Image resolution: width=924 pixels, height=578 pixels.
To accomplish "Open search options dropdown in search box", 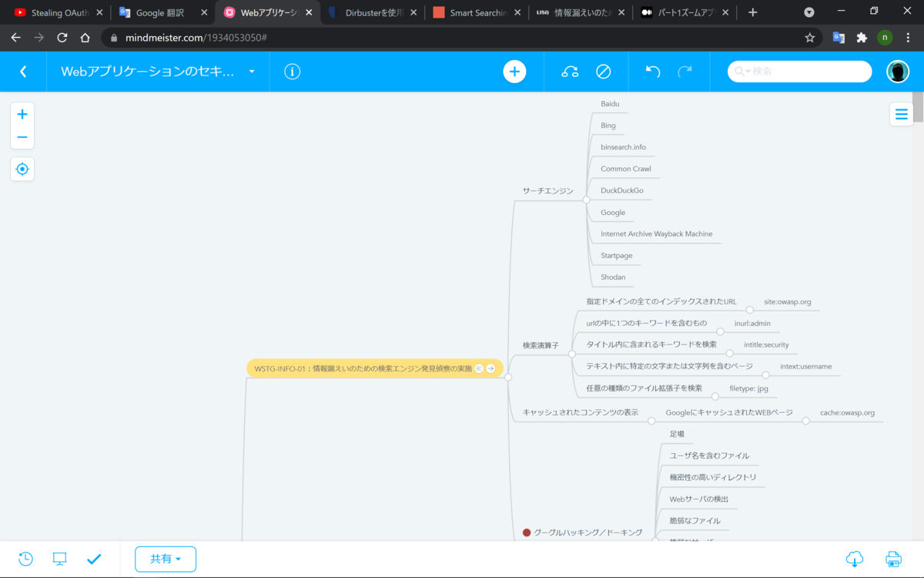I will [744, 72].
